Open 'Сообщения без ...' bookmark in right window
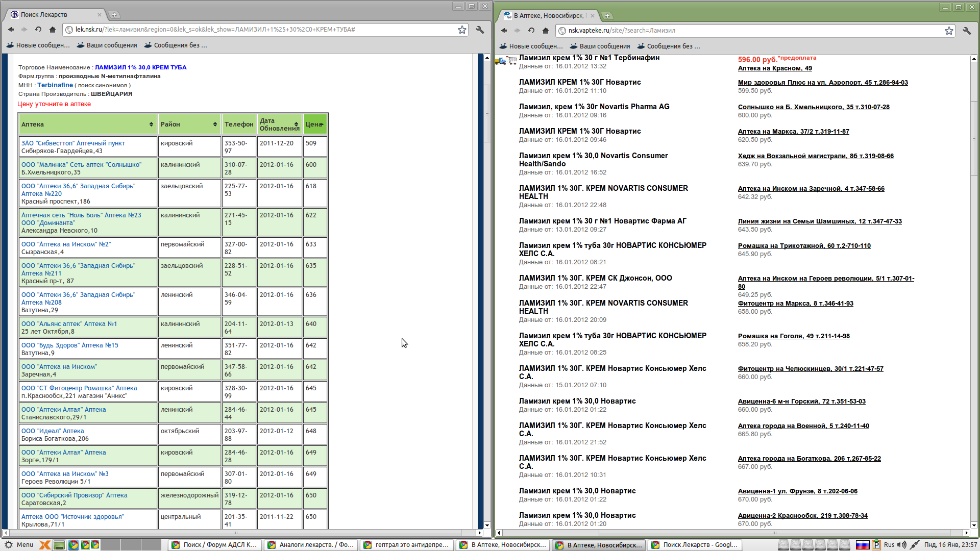Viewport: 980px width, 551px height. coord(669,46)
